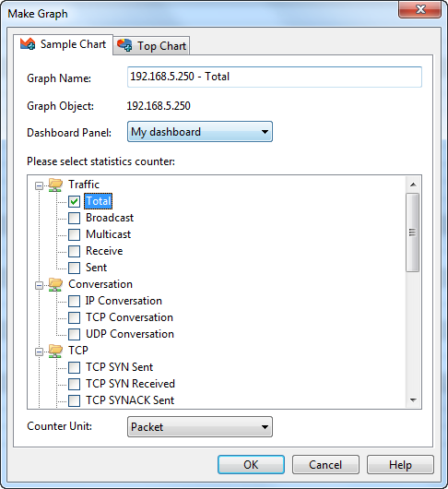Collapse the Conversation tree node

coord(39,285)
